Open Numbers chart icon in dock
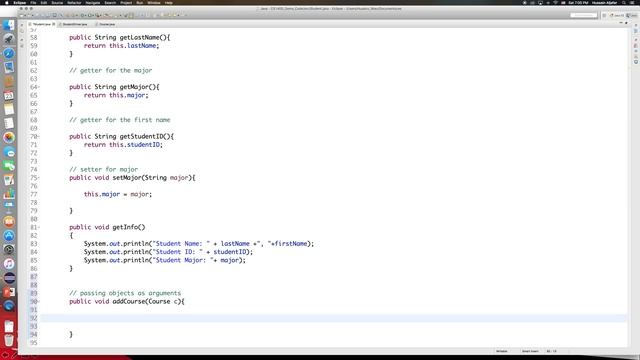This screenshot has width=640, height=360. [9, 194]
